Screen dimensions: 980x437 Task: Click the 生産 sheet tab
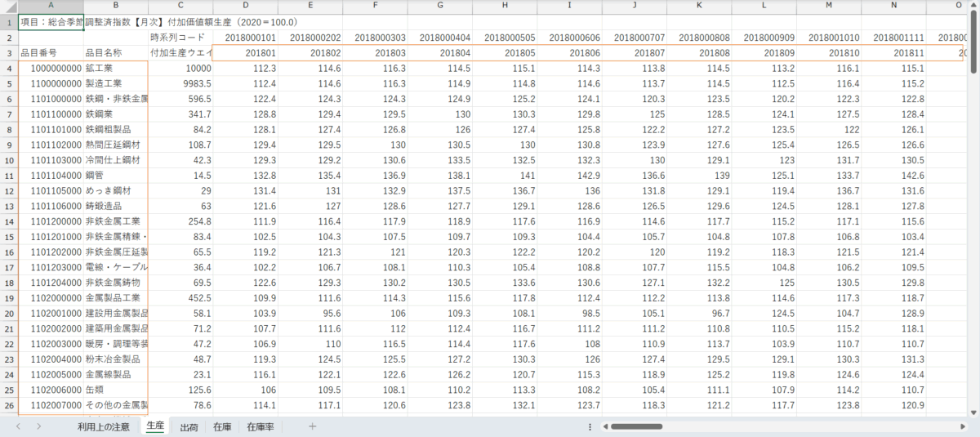(154, 426)
